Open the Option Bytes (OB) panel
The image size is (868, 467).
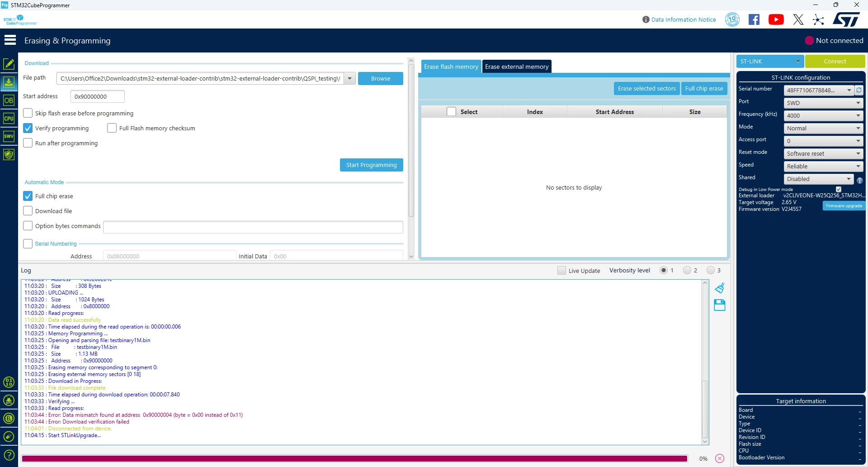(x=9, y=100)
